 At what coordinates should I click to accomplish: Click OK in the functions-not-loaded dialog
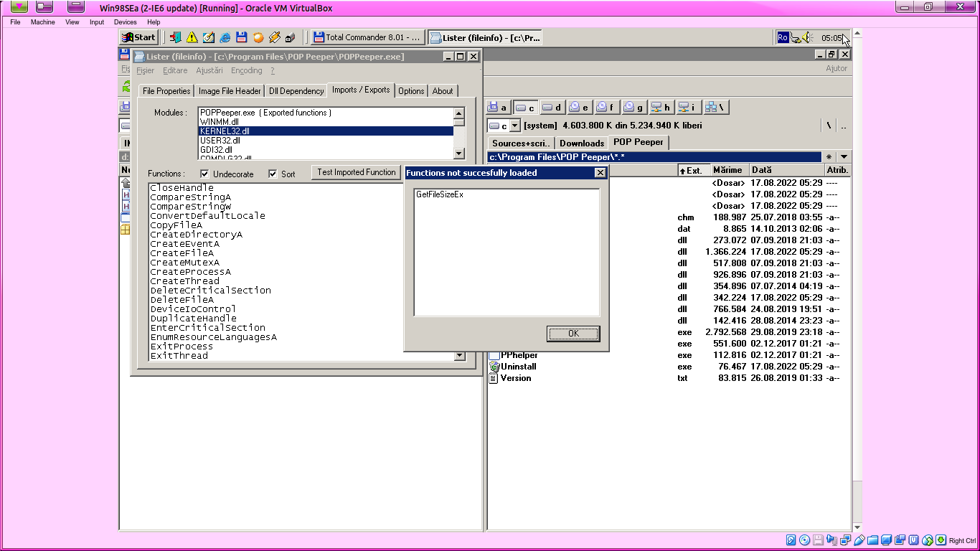tap(573, 334)
